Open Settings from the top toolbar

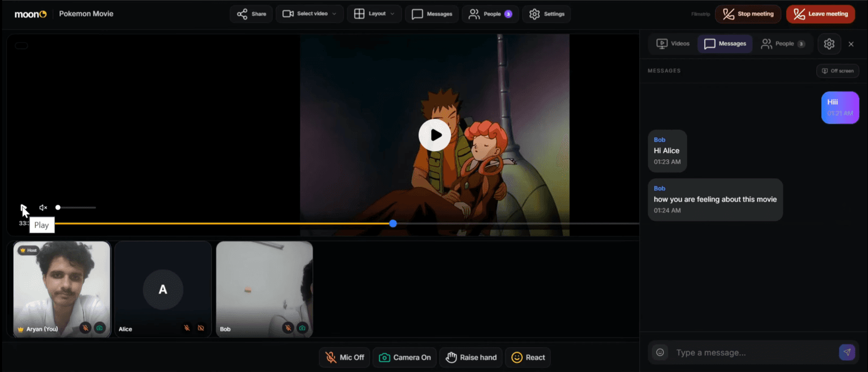(546, 14)
